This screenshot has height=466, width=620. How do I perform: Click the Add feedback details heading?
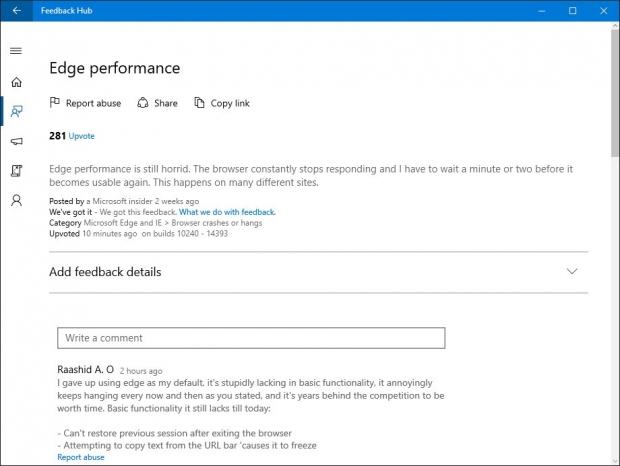click(x=105, y=272)
